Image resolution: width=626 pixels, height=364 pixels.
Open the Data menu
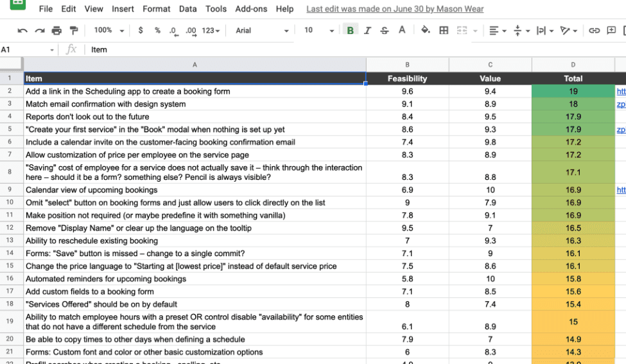coord(187,9)
